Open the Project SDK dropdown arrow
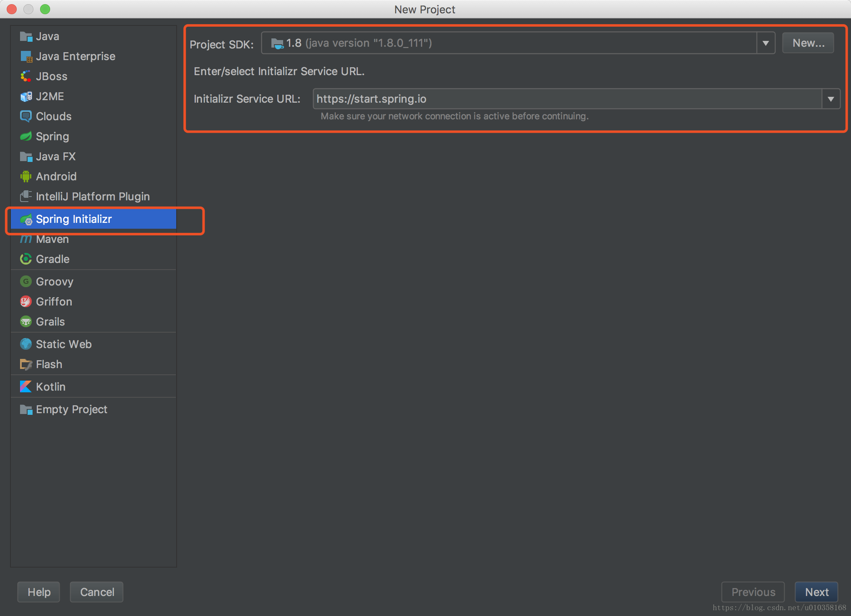The width and height of the screenshot is (851, 616). (766, 43)
